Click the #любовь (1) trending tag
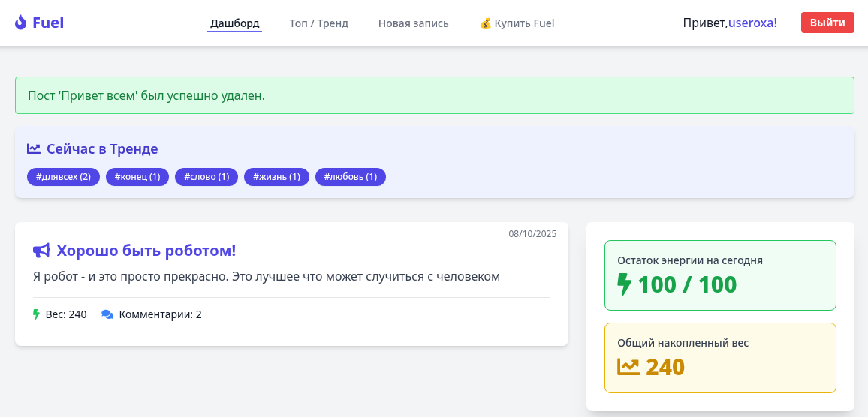 [x=351, y=177]
